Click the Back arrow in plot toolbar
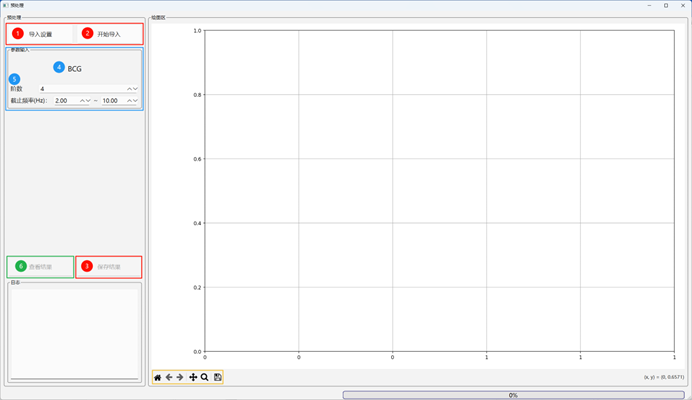 169,377
